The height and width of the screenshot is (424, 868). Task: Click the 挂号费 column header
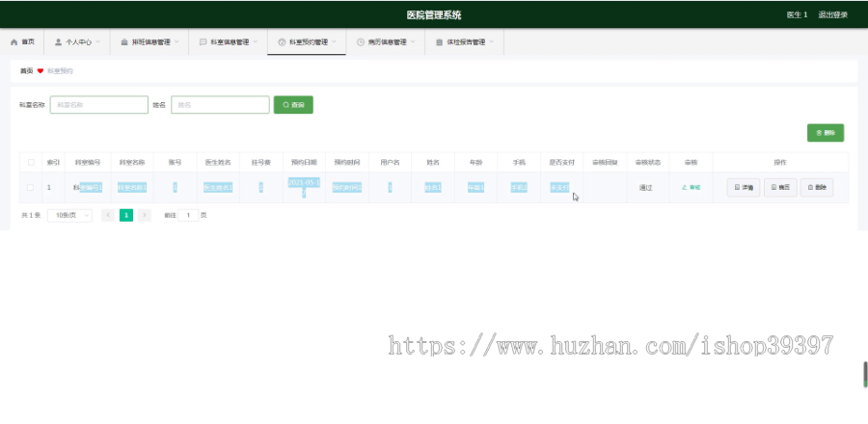pos(260,163)
